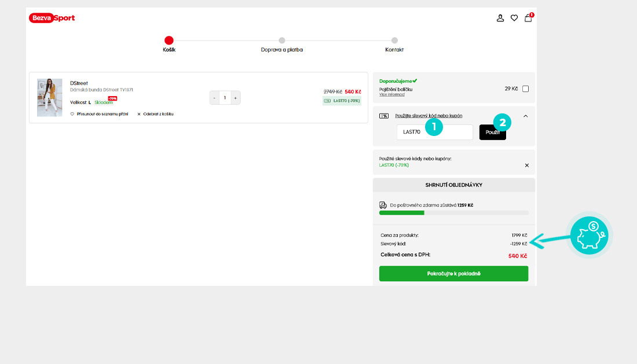637x364 pixels.
Task: Go to the Kontakt step
Action: (x=394, y=41)
